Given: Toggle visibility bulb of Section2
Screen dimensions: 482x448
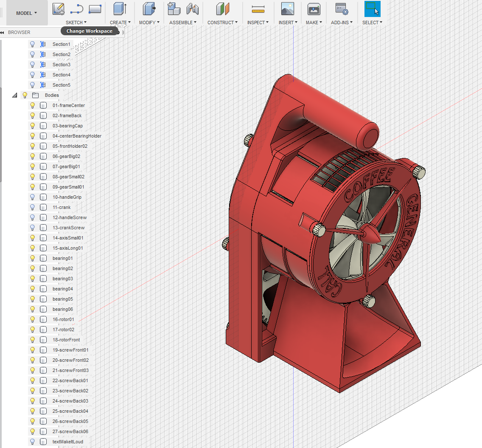Looking at the screenshot, I should point(32,54).
